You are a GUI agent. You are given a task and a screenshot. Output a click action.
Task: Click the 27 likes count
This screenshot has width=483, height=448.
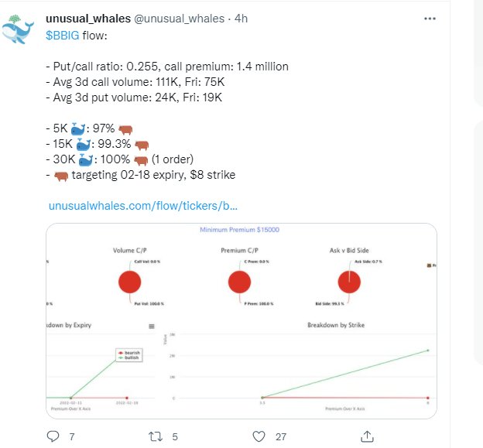click(x=281, y=437)
